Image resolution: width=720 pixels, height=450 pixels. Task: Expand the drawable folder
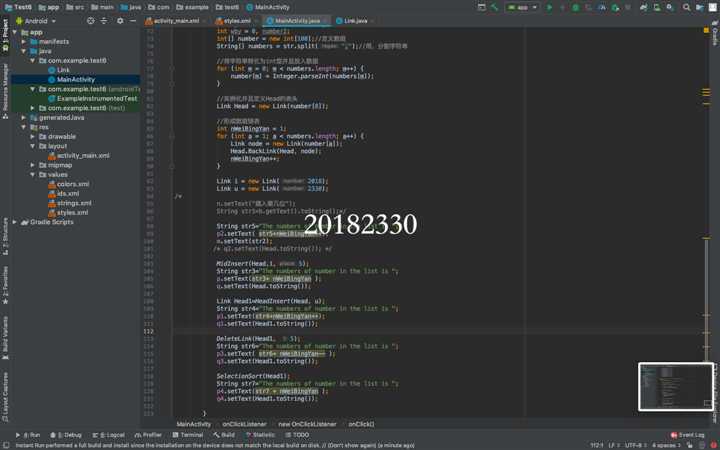(x=33, y=136)
